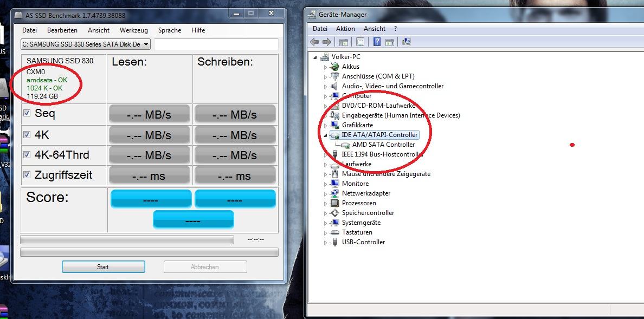The image size is (644, 319).
Task: Expand the Akkus node arrow
Action: point(325,67)
